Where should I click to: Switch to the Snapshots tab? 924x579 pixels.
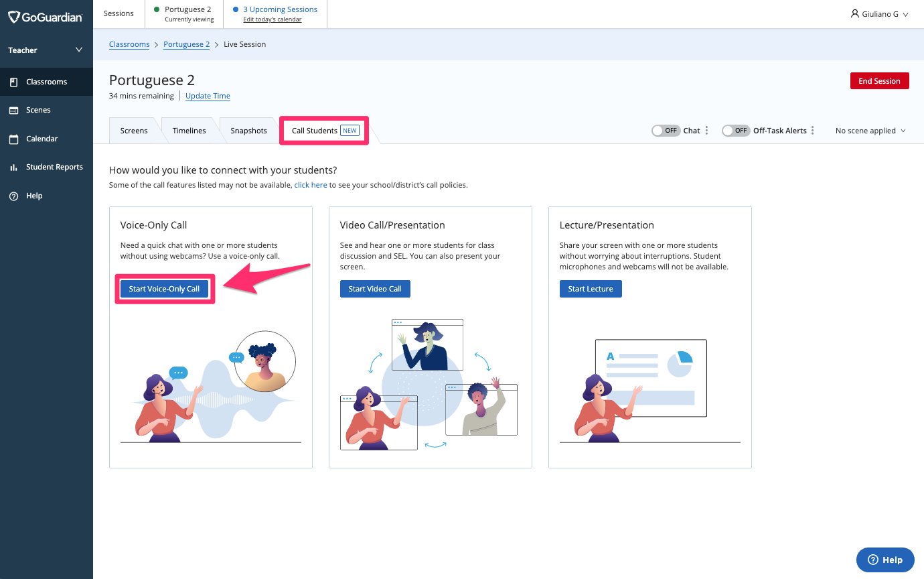coord(248,131)
